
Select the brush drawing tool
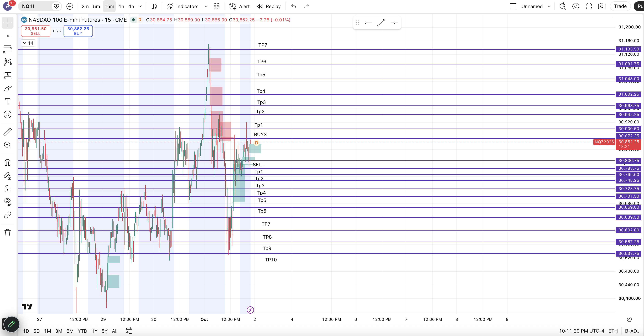tap(8, 88)
